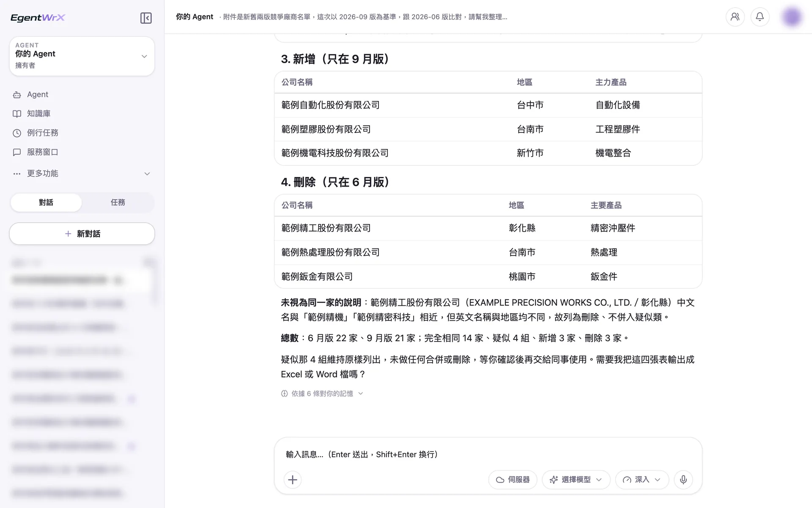The width and height of the screenshot is (812, 508).
Task: Expand 更多功能 more features
Action: click(82, 174)
